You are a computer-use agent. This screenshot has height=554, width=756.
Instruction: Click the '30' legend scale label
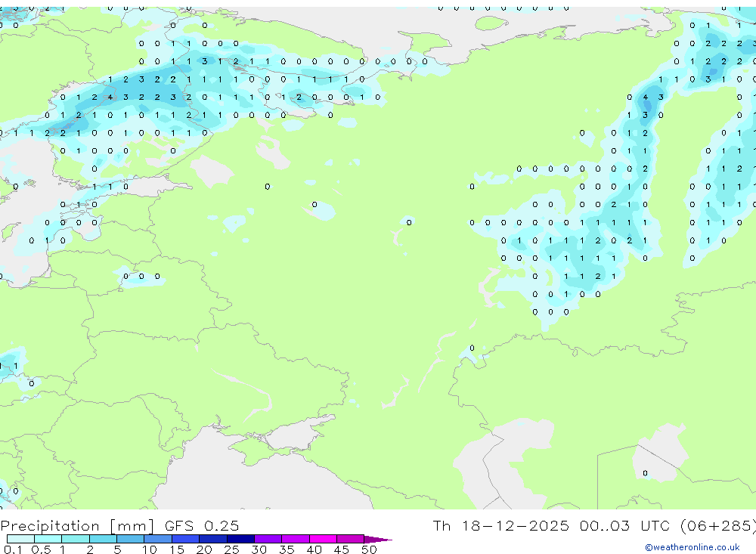click(259, 549)
